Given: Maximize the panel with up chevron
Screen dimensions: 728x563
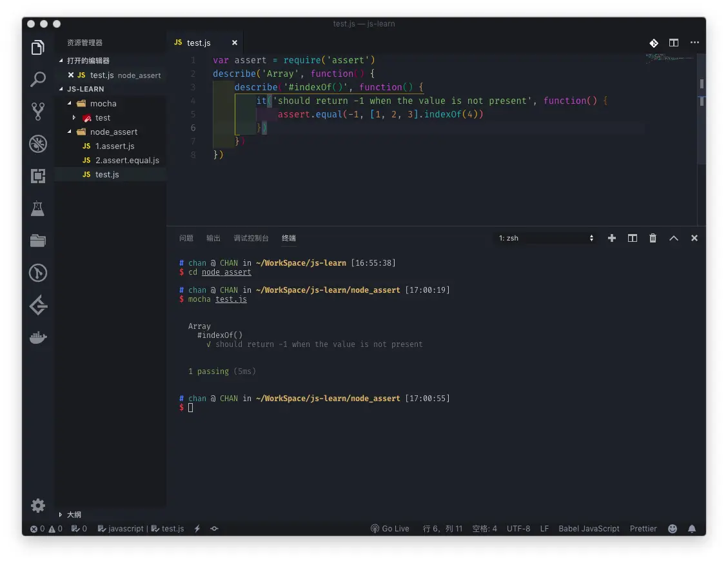Looking at the screenshot, I should pos(674,238).
